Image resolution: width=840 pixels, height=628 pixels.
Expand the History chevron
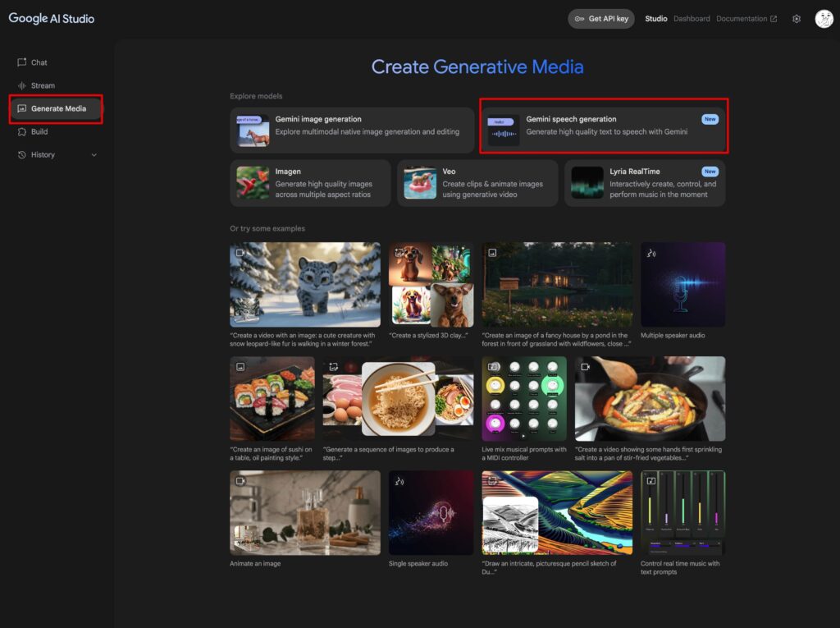click(x=94, y=155)
